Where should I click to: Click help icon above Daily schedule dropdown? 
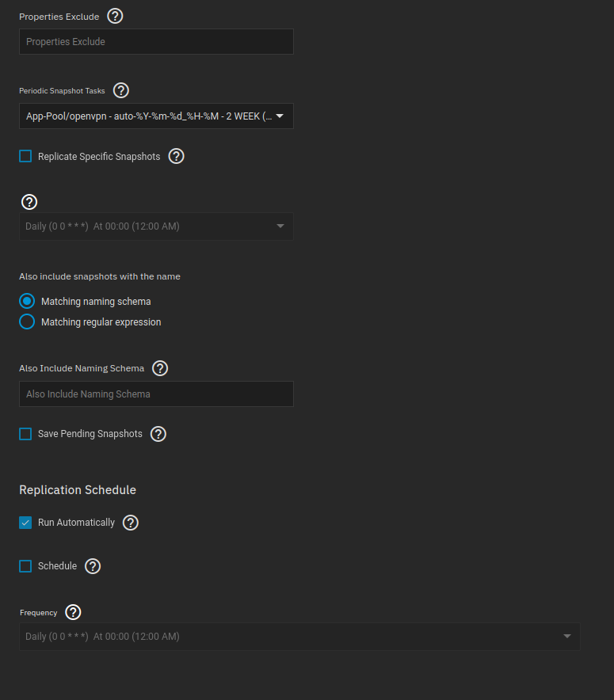(29, 202)
